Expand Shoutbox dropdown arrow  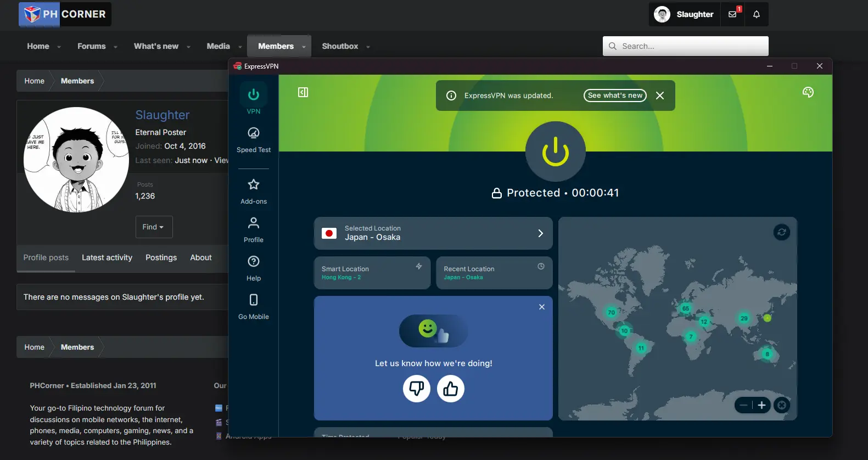click(x=368, y=47)
